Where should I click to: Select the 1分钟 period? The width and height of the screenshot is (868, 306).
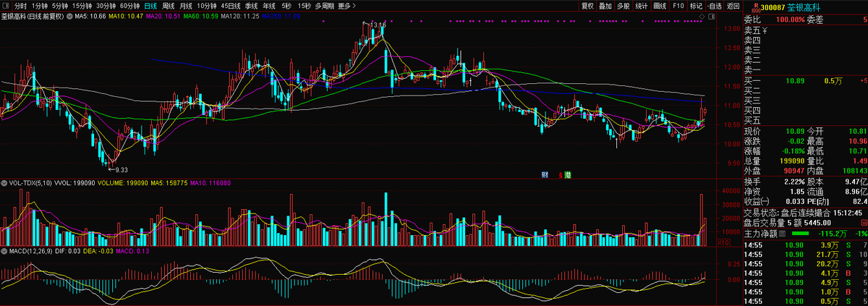click(x=39, y=6)
